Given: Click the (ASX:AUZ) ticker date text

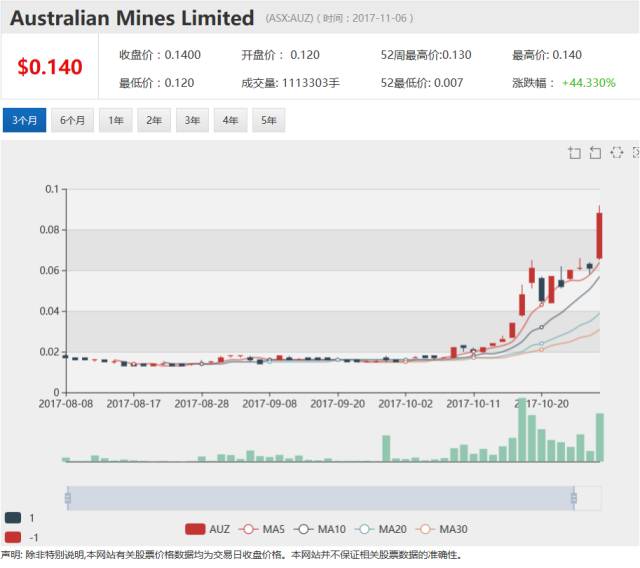Looking at the screenshot, I should pyautogui.click(x=340, y=18).
